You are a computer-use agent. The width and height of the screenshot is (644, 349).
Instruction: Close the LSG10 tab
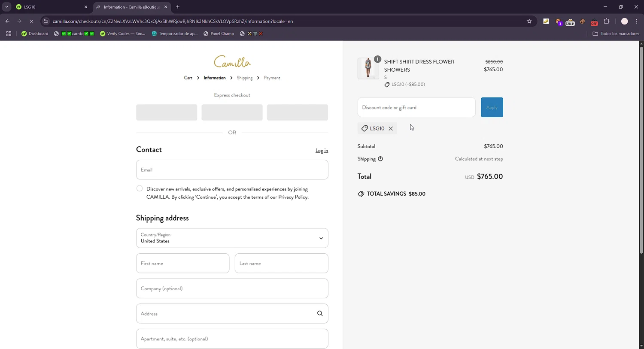(x=86, y=7)
